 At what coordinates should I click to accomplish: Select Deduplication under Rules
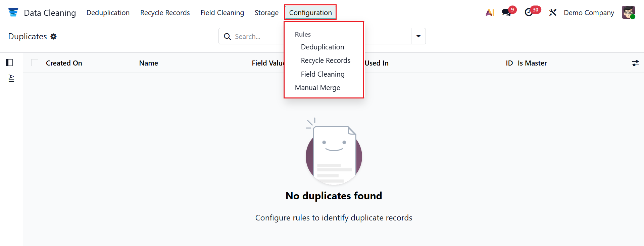[322, 47]
